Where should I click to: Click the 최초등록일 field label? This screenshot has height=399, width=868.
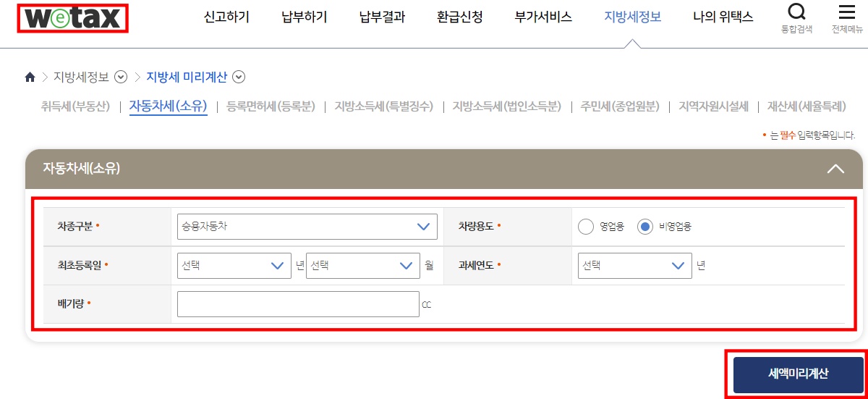coord(80,266)
